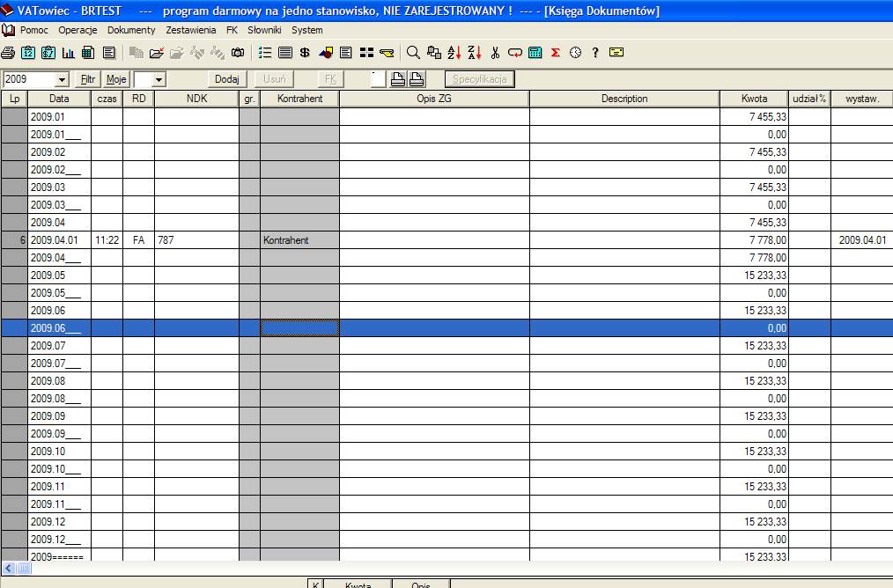Click the Data column header
Viewport: 893px width, 588px height.
click(59, 99)
